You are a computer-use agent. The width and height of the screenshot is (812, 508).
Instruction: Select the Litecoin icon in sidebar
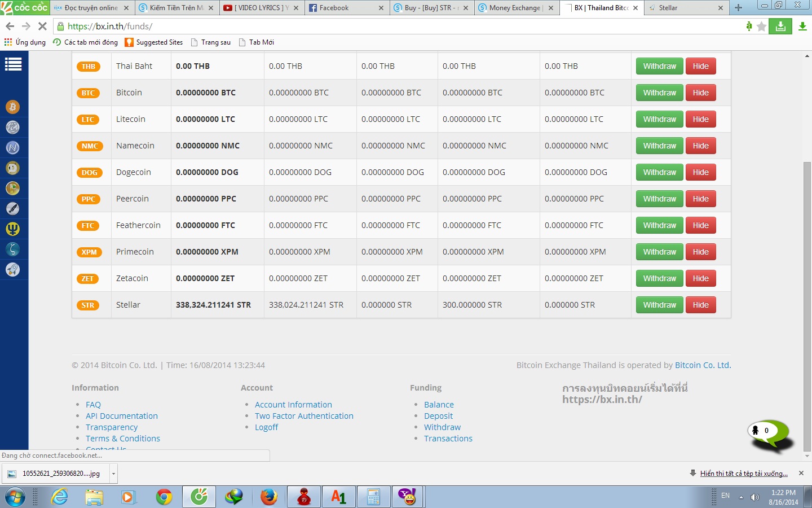tap(12, 127)
